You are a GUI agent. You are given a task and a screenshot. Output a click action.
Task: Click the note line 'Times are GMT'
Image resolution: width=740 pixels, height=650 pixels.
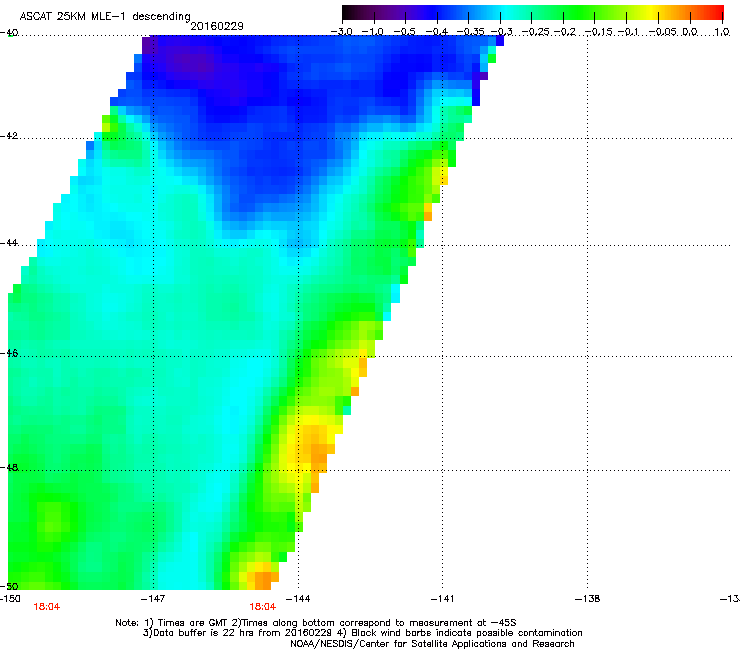click(x=316, y=623)
